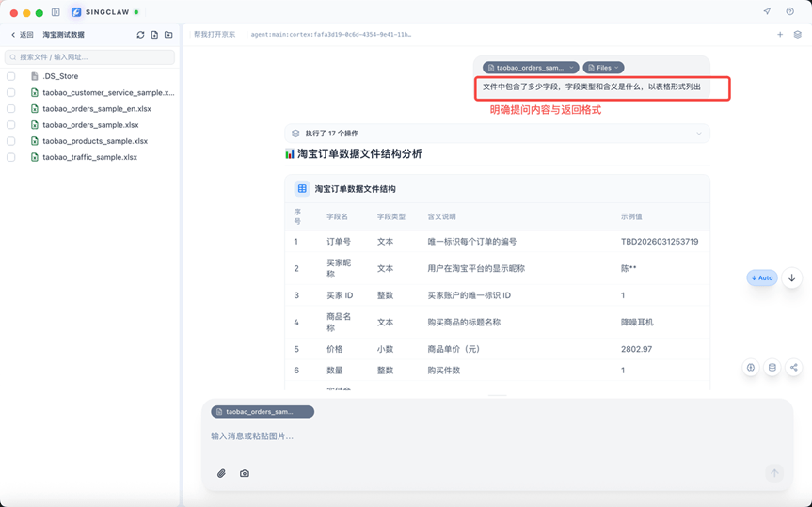Open the help question mark icon
812x507 pixels.
click(x=789, y=12)
